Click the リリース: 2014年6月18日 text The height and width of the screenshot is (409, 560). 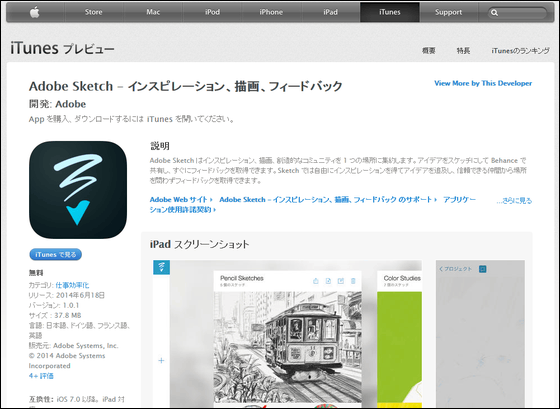coord(67,295)
